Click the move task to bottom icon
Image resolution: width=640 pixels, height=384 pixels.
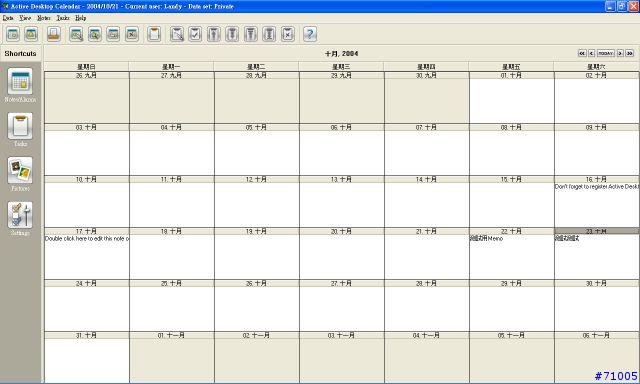click(x=269, y=34)
